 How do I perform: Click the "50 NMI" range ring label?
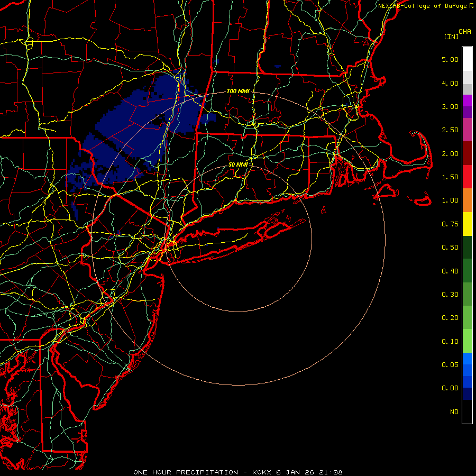[238, 164]
